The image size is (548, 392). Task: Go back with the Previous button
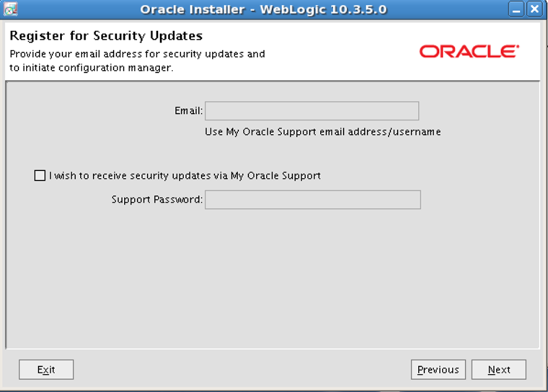(438, 369)
